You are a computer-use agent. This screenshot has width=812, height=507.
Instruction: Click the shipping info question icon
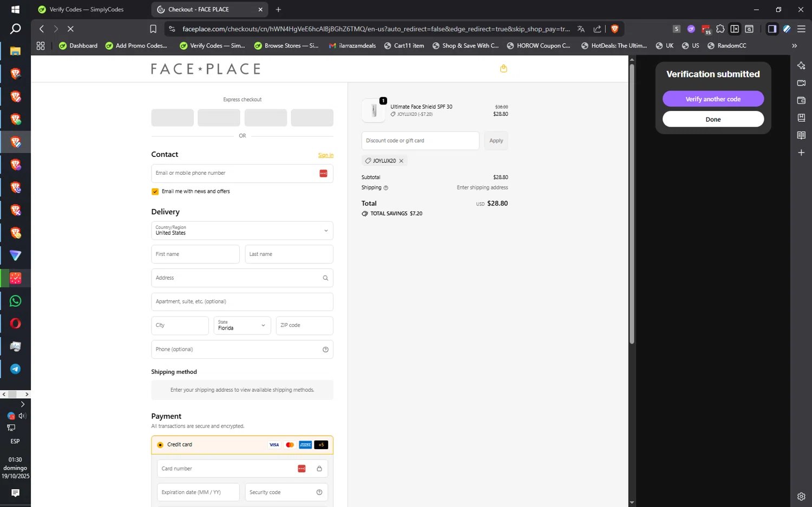coord(386,188)
